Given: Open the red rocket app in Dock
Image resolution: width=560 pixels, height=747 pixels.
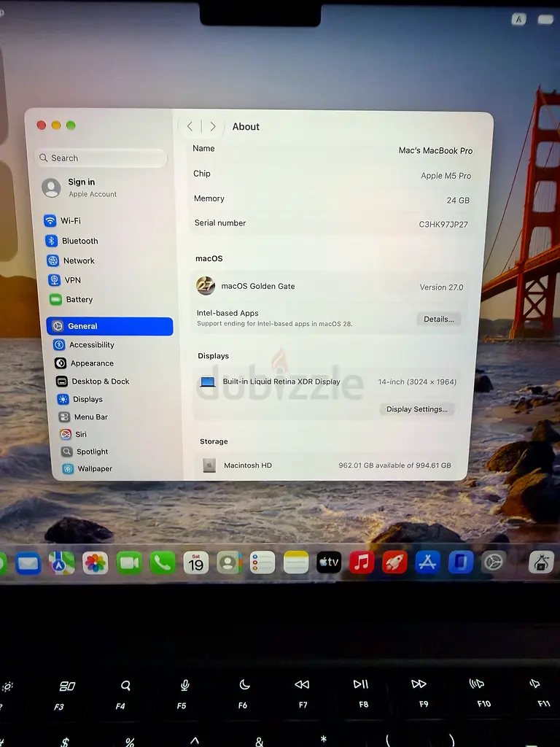Looking at the screenshot, I should 394,562.
